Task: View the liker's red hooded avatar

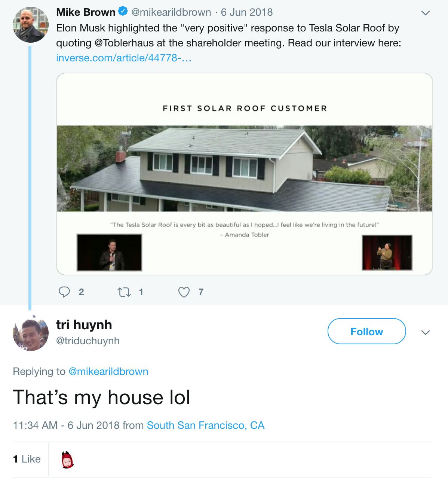Action: tap(67, 460)
